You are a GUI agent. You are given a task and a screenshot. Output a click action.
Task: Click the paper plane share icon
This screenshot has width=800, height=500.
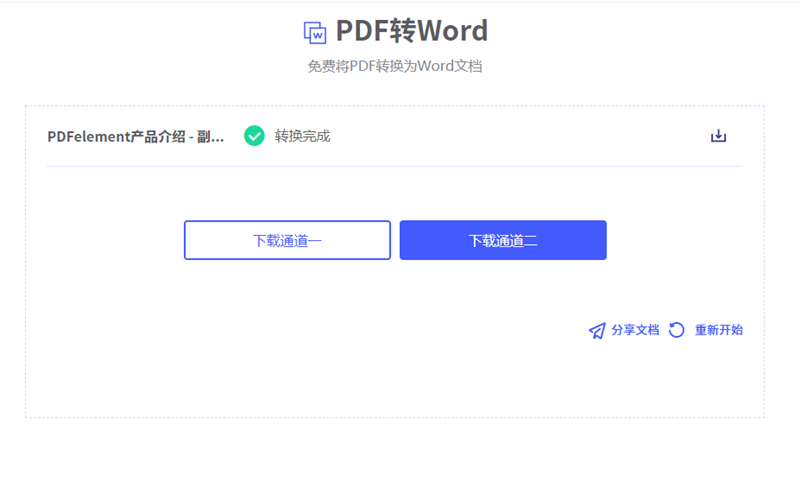click(x=597, y=330)
